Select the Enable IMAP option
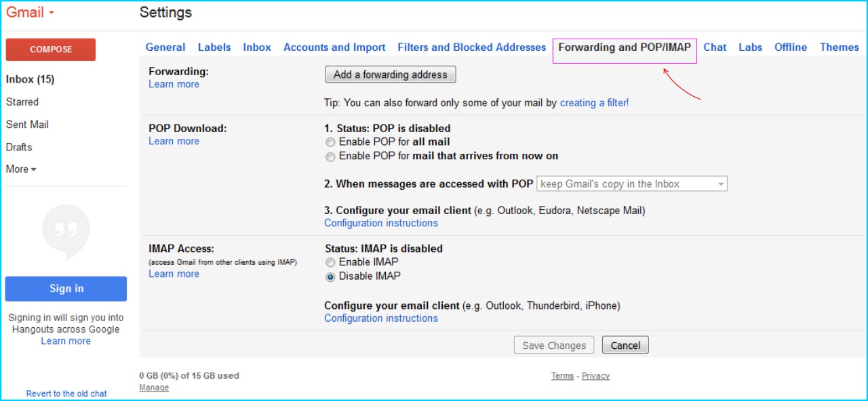868x401 pixels. pyautogui.click(x=330, y=262)
